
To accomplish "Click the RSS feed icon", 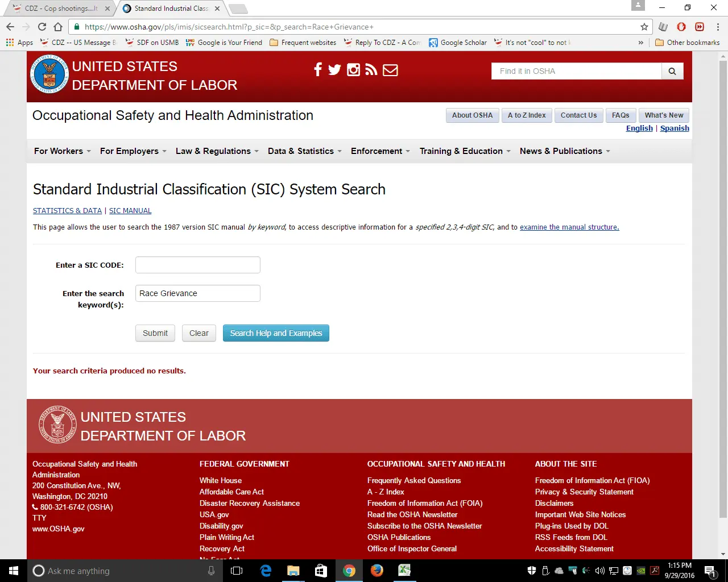I will coord(371,70).
